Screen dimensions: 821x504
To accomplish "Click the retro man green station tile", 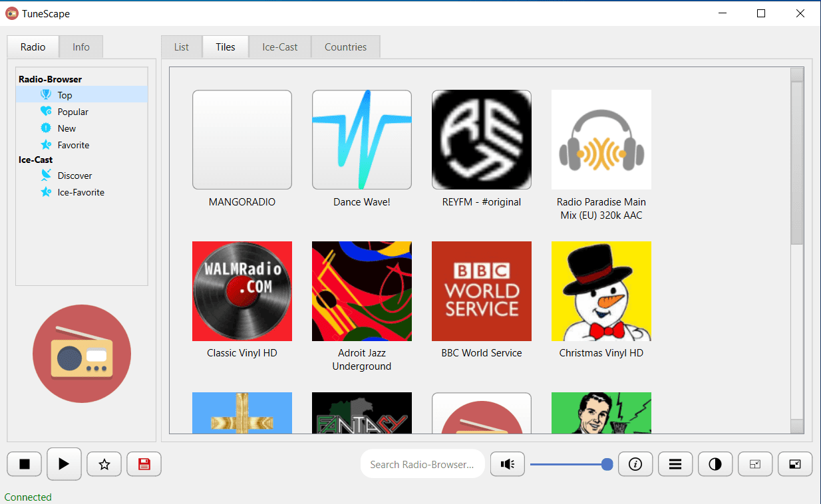I will click(601, 413).
